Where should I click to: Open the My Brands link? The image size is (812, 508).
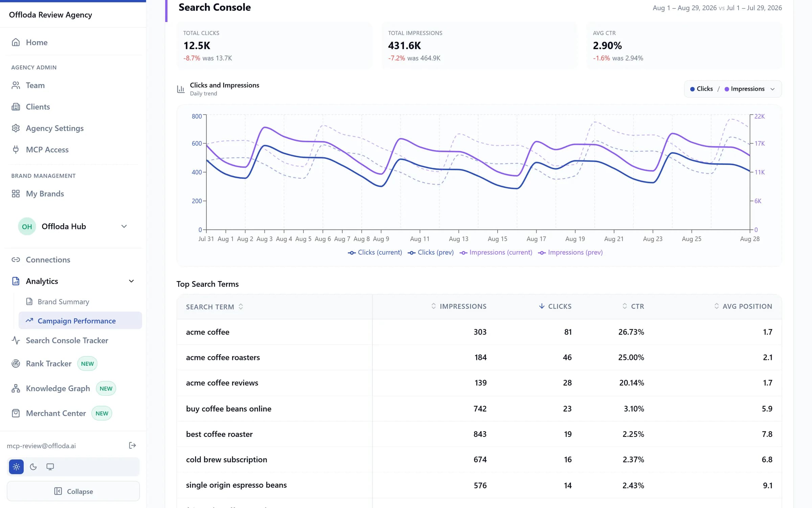pyautogui.click(x=45, y=193)
